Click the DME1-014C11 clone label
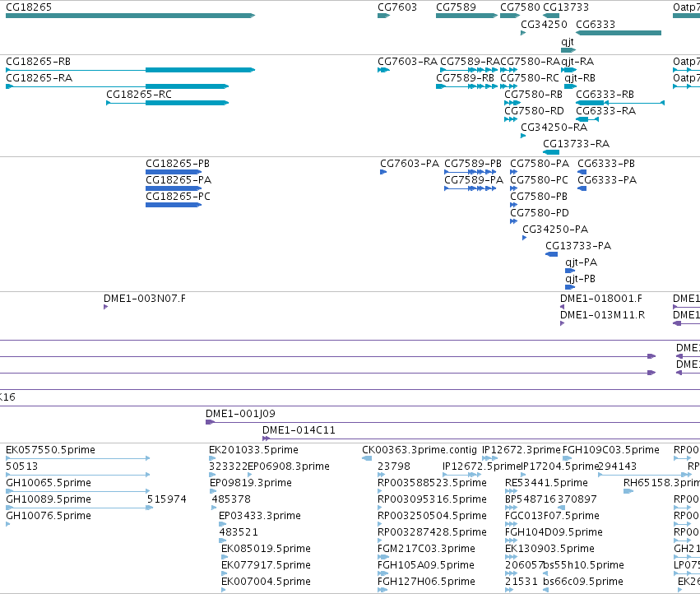Viewport: 700px width, 594px height. click(299, 430)
